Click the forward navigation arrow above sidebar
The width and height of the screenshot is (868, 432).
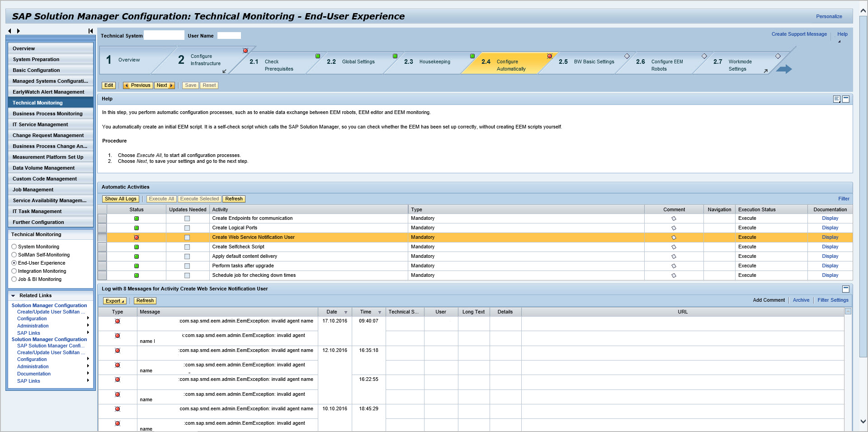coord(19,31)
